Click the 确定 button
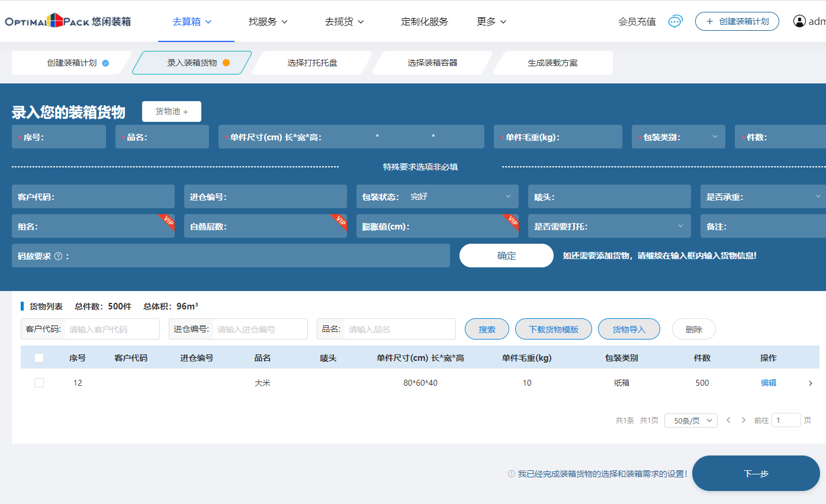826x504 pixels. (x=506, y=256)
